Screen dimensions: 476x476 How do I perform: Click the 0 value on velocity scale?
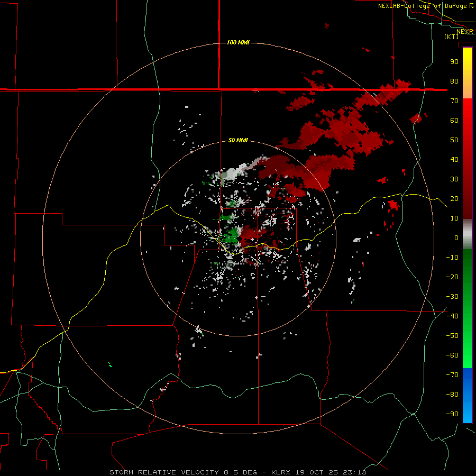456,237
